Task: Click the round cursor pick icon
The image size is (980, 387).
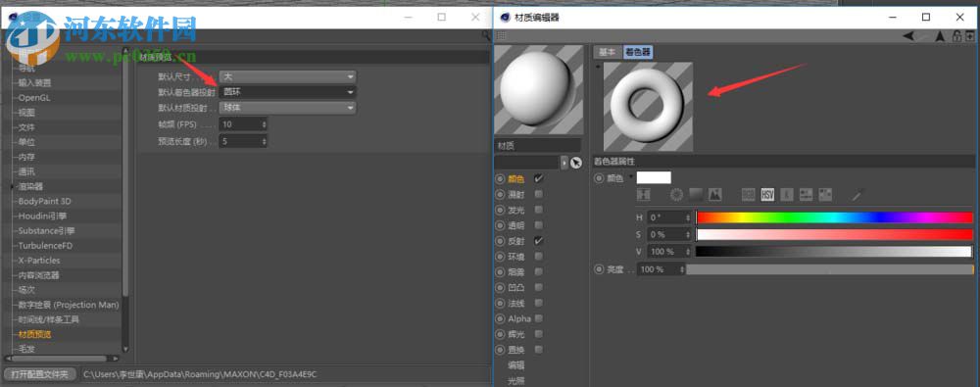Action: pyautogui.click(x=576, y=163)
